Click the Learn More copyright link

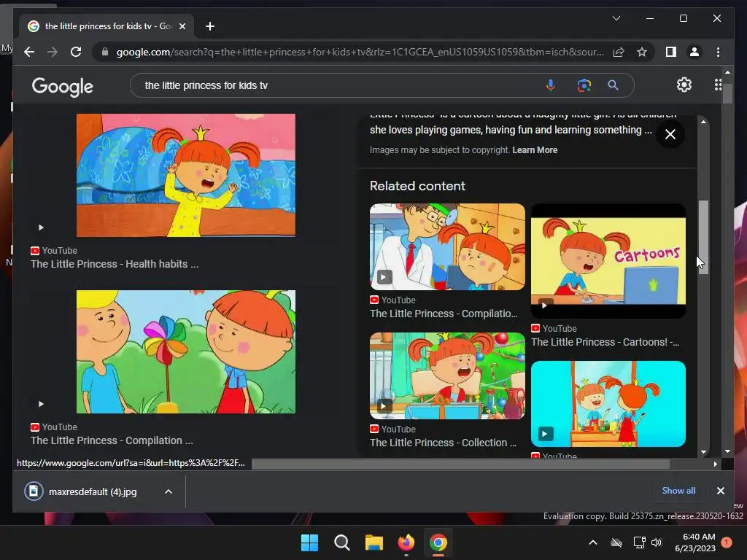535,150
